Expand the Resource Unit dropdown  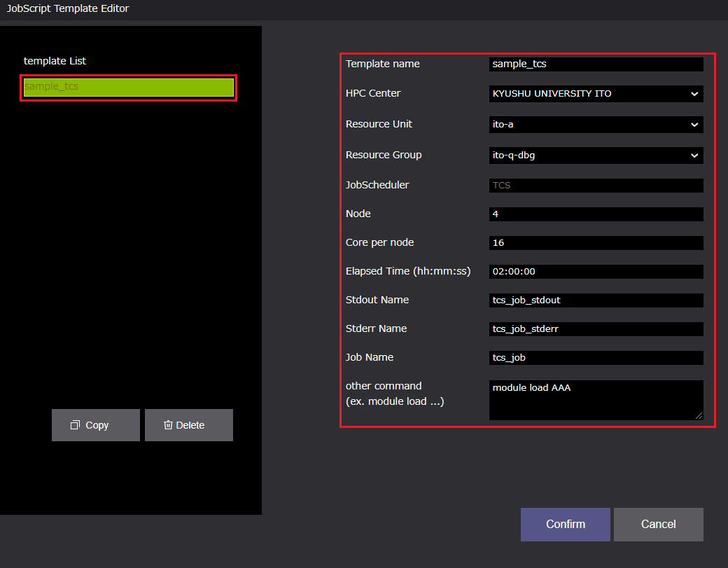(x=596, y=125)
